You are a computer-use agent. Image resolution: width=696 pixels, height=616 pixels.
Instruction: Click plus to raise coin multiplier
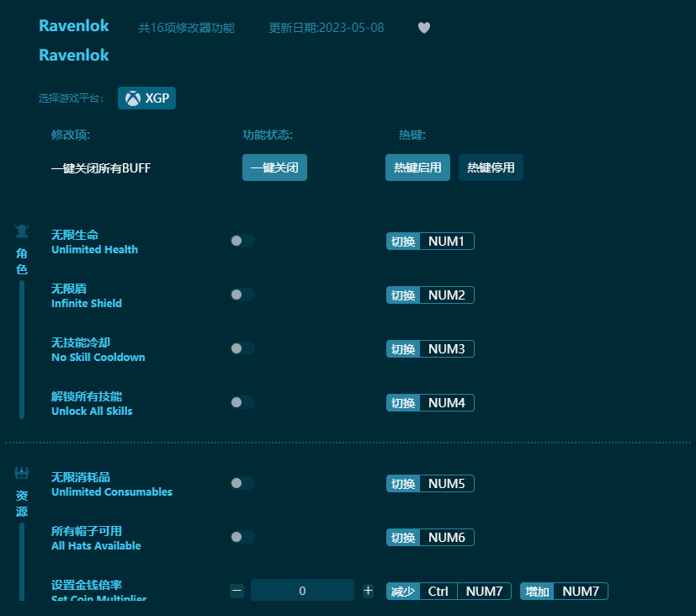point(368,591)
